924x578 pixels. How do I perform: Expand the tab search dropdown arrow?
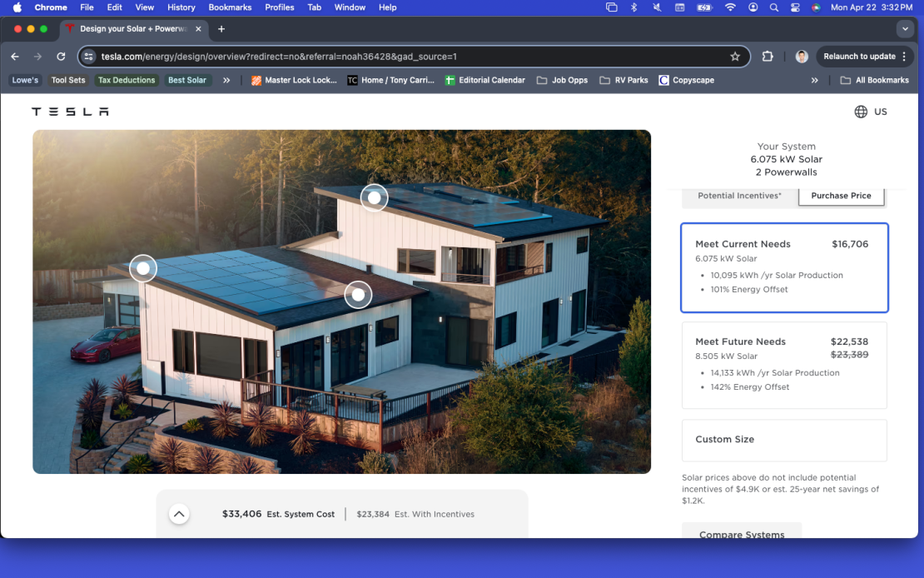905,29
